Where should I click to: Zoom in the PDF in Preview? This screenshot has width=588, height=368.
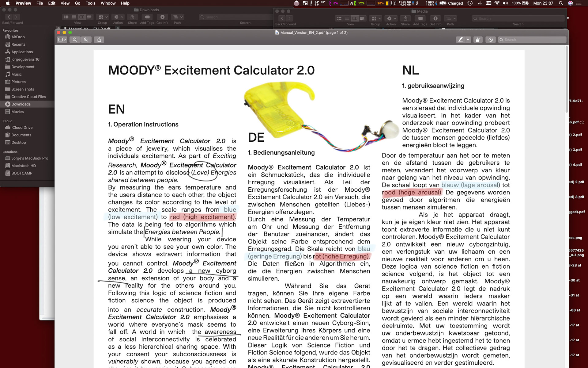tap(86, 40)
